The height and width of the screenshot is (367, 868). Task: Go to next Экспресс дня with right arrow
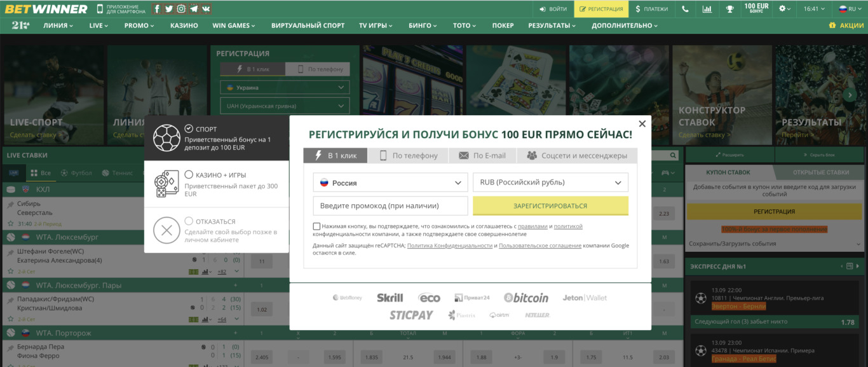(858, 267)
